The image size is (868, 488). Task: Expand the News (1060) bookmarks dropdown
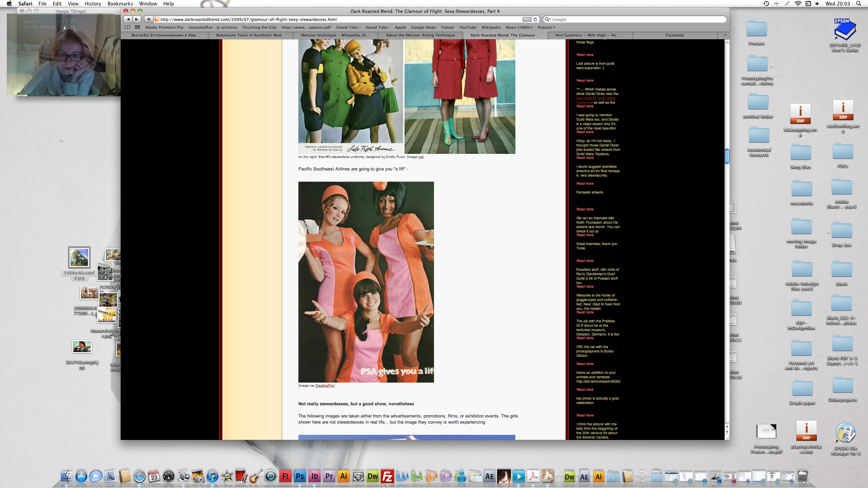click(x=519, y=27)
